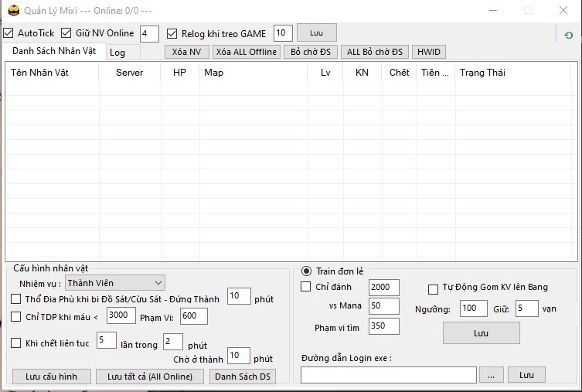This screenshot has width=582, height=392.
Task: Enable the Chỉ đánh checkbox
Action: 305,287
